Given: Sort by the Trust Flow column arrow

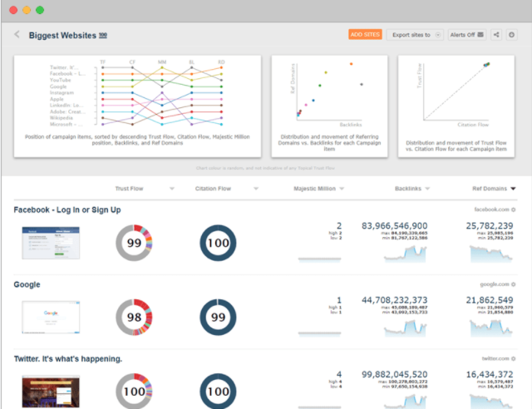Looking at the screenshot, I should pos(172,189).
